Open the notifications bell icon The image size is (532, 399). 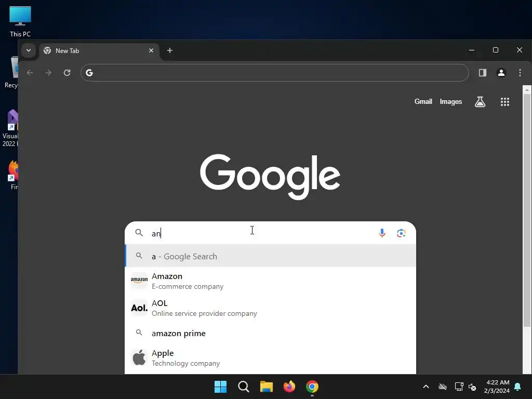[x=518, y=387]
